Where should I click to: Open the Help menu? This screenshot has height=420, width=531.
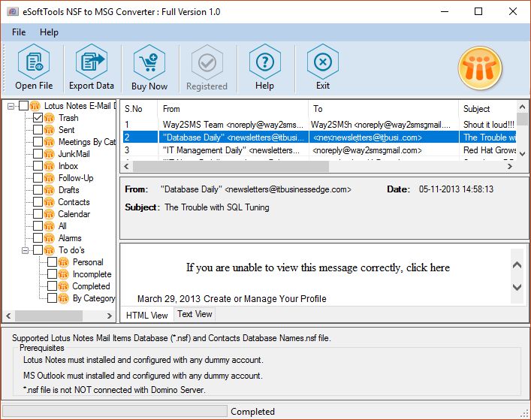(x=49, y=32)
